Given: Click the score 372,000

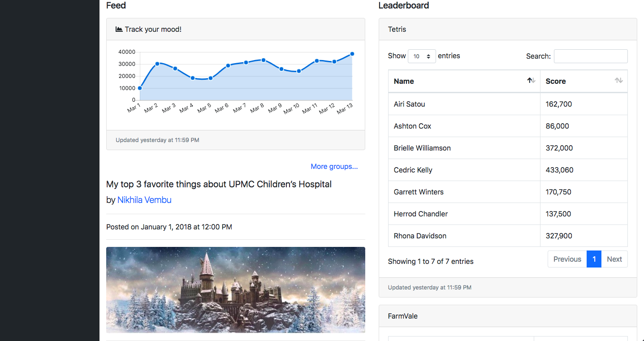Looking at the screenshot, I should pos(559,148).
